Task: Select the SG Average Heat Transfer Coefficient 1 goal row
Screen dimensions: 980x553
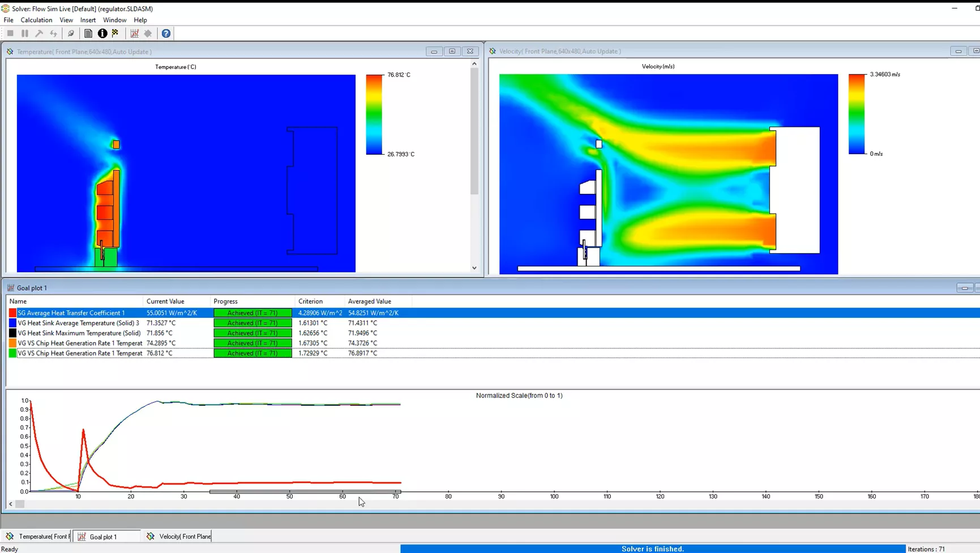Action: 74,312
